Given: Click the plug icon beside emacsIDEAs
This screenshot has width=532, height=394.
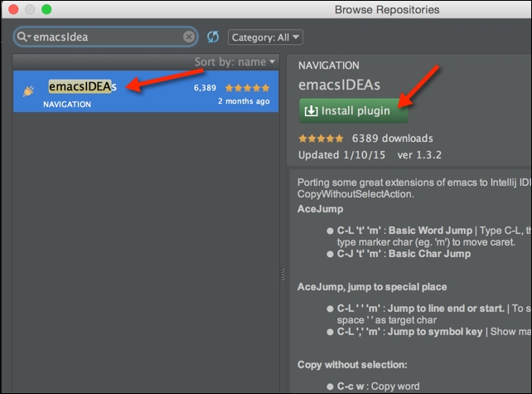Looking at the screenshot, I should 28,91.
